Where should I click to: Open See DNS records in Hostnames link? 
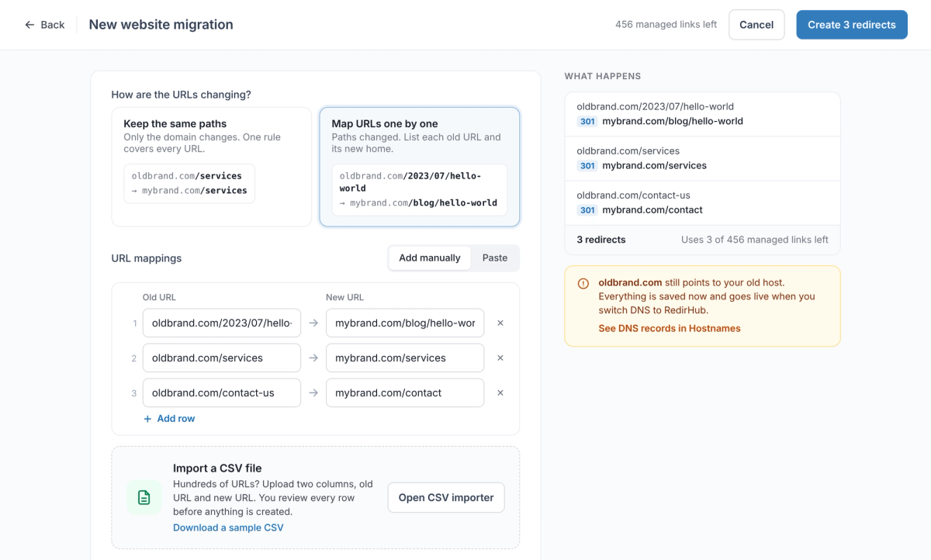(670, 328)
